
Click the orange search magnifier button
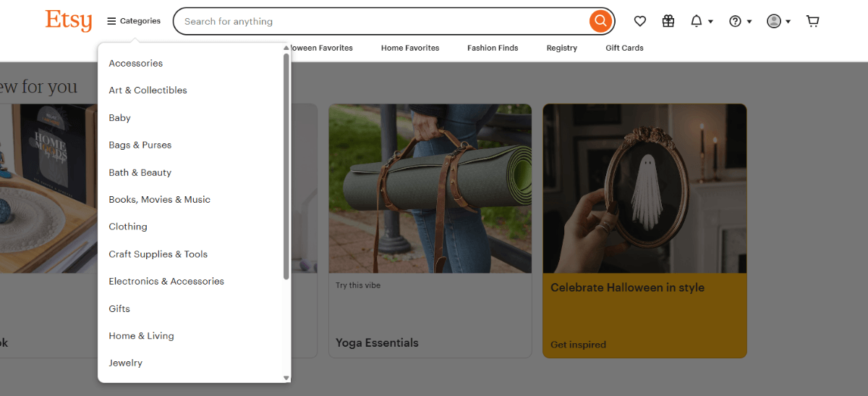pos(600,21)
